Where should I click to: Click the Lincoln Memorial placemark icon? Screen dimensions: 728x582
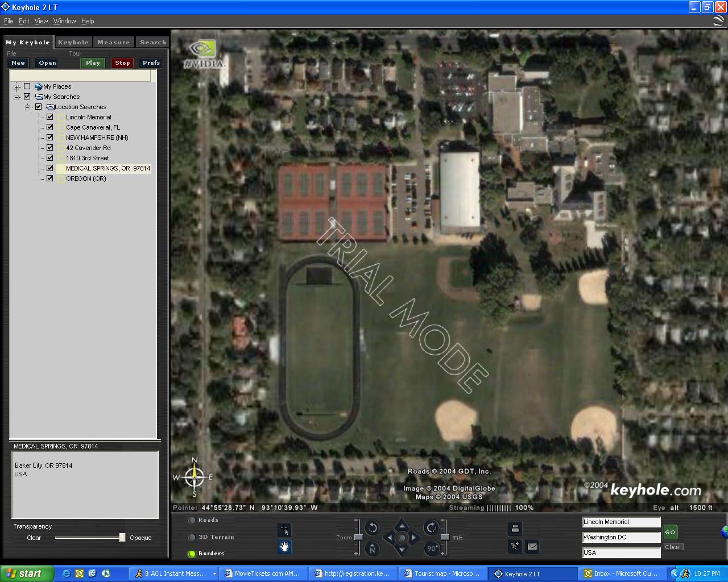(x=61, y=117)
